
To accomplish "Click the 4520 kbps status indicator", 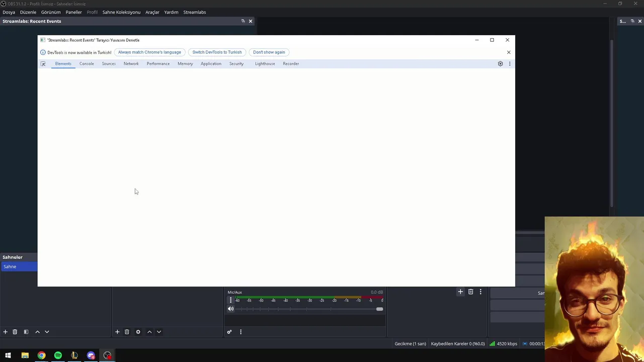I will pos(503,344).
